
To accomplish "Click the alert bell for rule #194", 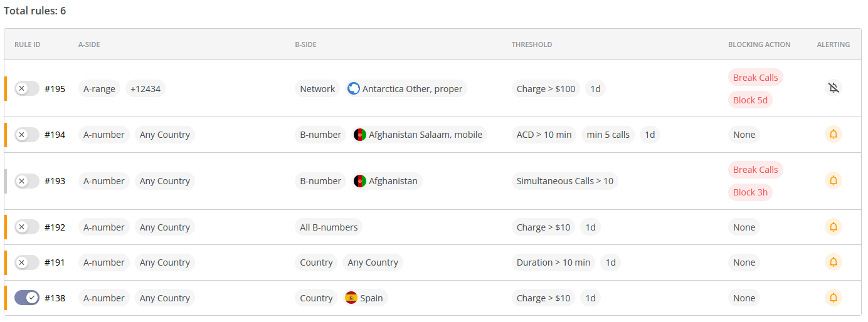I will click(833, 134).
